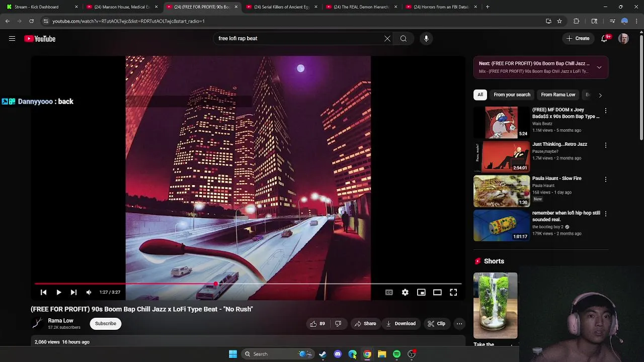This screenshot has height=362, width=644.
Task: Clear the search box with X
Action: point(387,38)
